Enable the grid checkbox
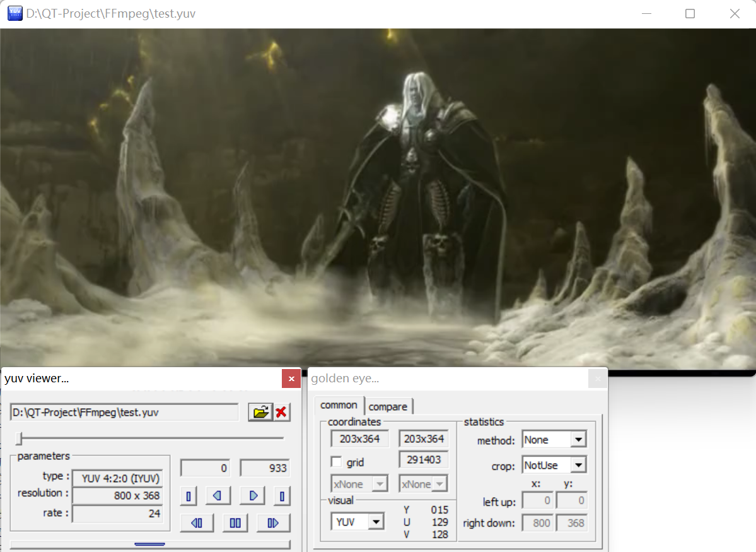Image resolution: width=756 pixels, height=552 pixels. pos(337,462)
